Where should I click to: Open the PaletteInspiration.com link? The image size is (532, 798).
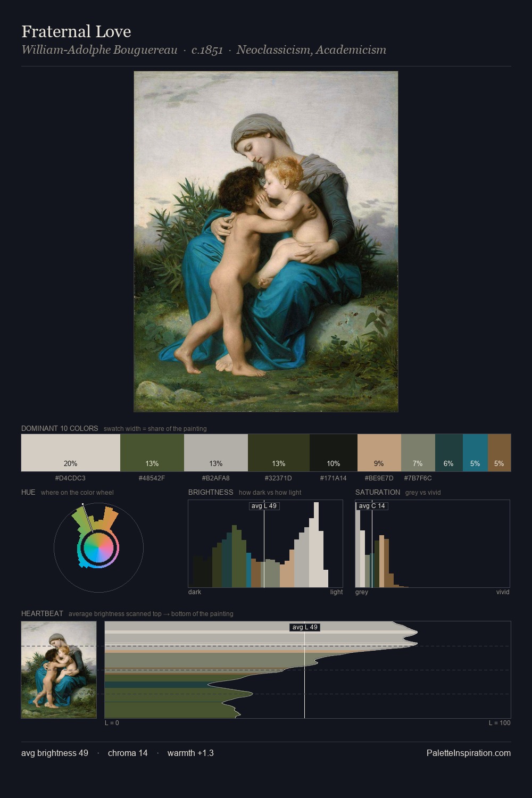469,753
